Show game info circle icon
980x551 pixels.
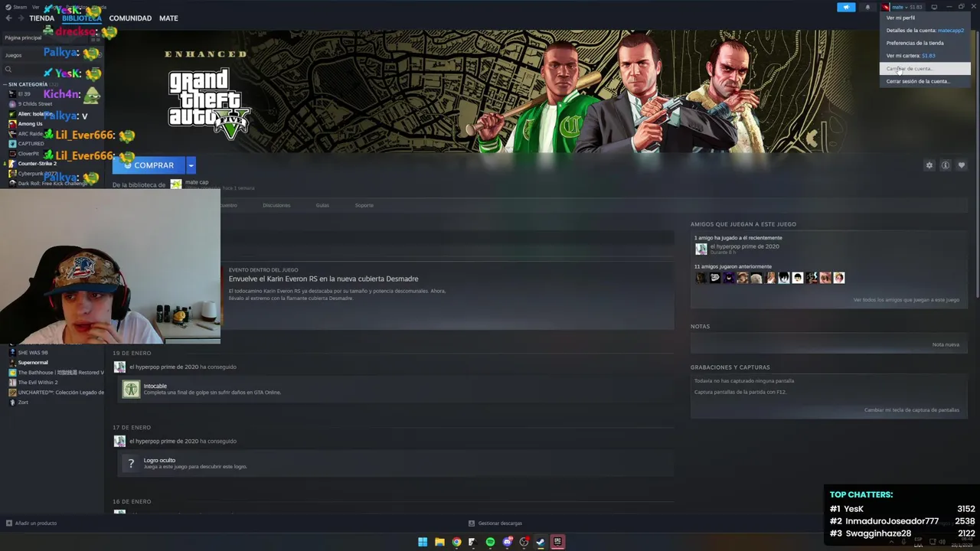tap(946, 165)
